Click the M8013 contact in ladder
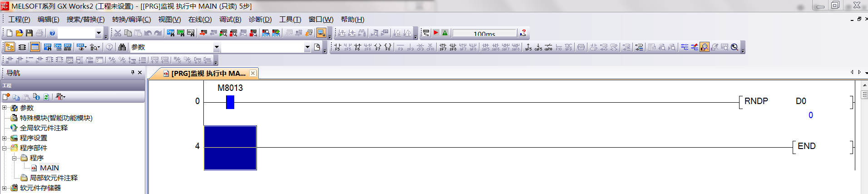This screenshot has width=868, height=194. click(x=230, y=102)
